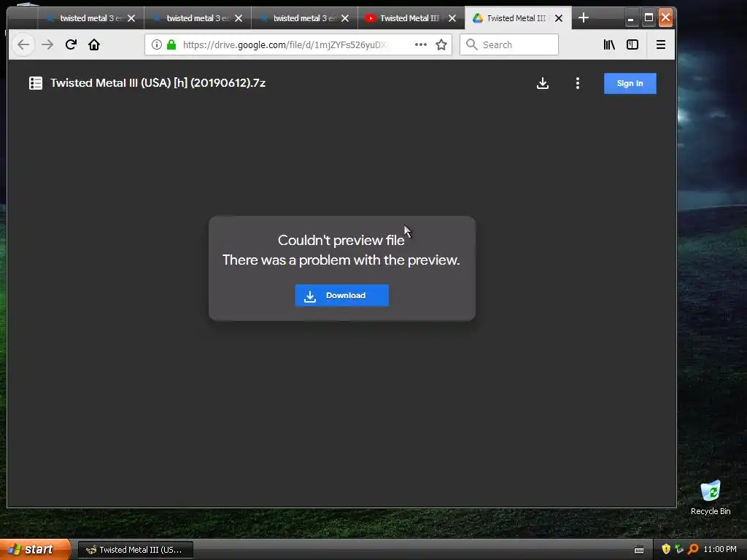The height and width of the screenshot is (560, 747).
Task: Click the file type icon beside the filename
Action: pyautogui.click(x=36, y=83)
